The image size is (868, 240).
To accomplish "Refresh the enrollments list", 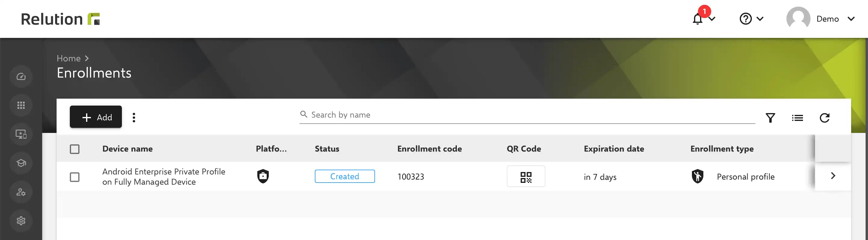I will coord(825,118).
